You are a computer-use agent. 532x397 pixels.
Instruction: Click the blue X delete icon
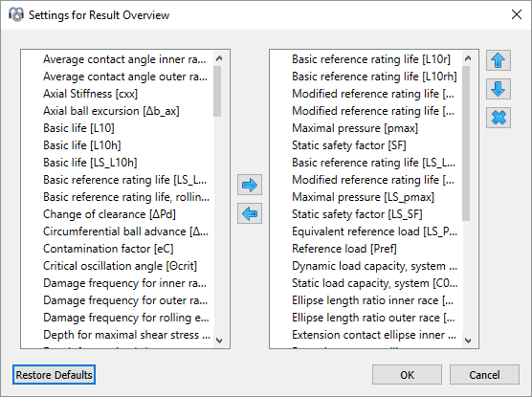[x=499, y=118]
